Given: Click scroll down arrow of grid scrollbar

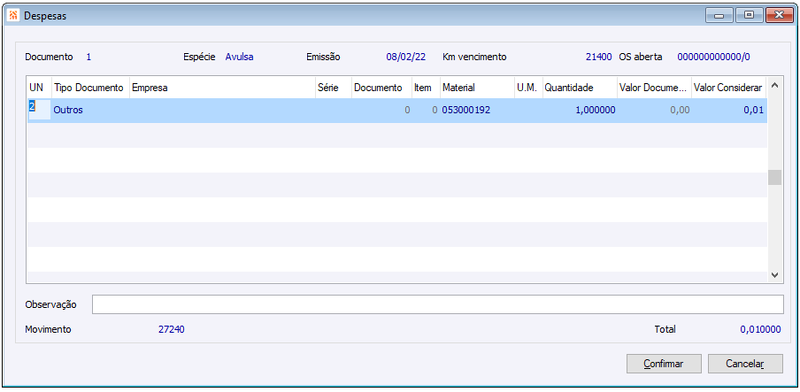Looking at the screenshot, I should point(774,275).
